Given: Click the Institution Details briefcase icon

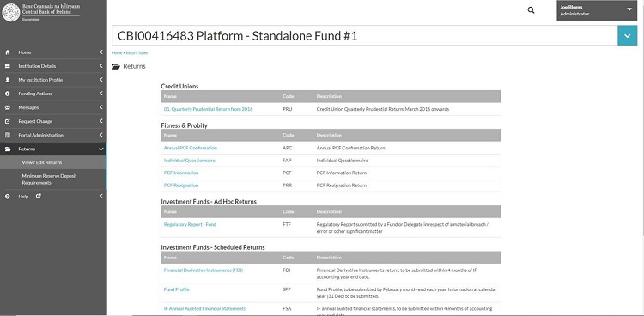Looking at the screenshot, I should coord(8,66).
